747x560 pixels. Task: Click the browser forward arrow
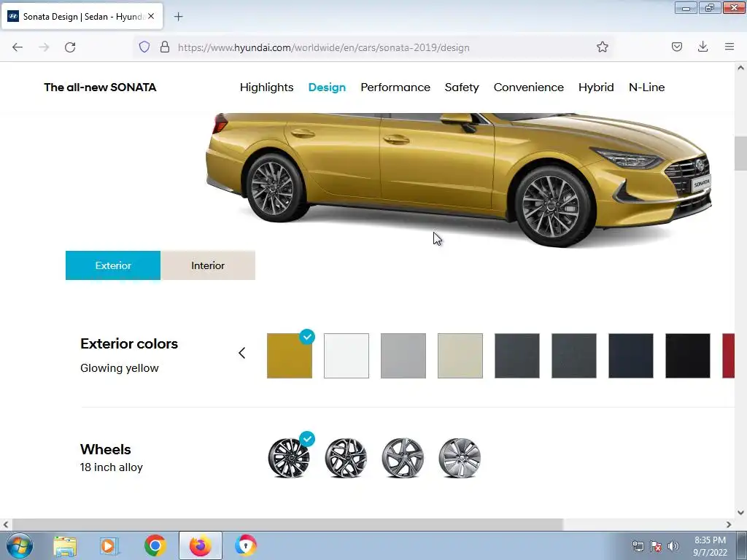tap(44, 47)
